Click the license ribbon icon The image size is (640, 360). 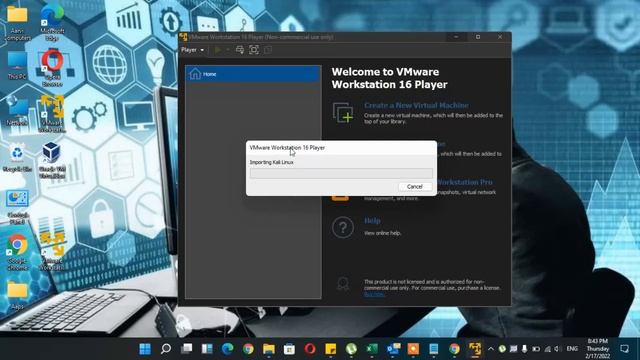[343, 284]
